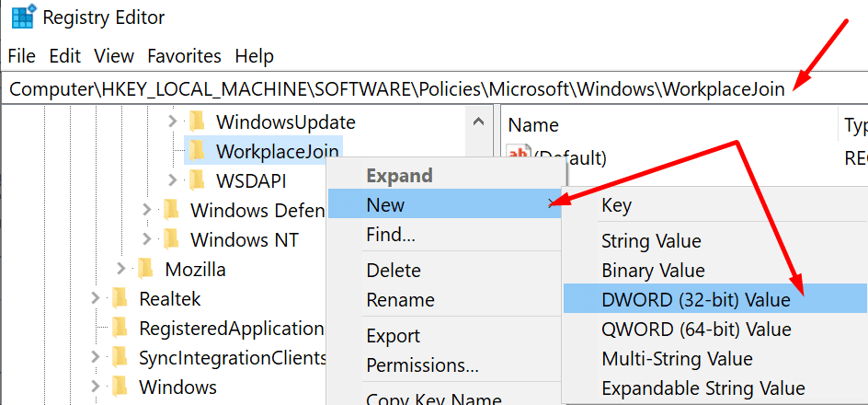868x405 pixels.
Task: Click the WSDAPI folder icon
Action: tap(197, 180)
